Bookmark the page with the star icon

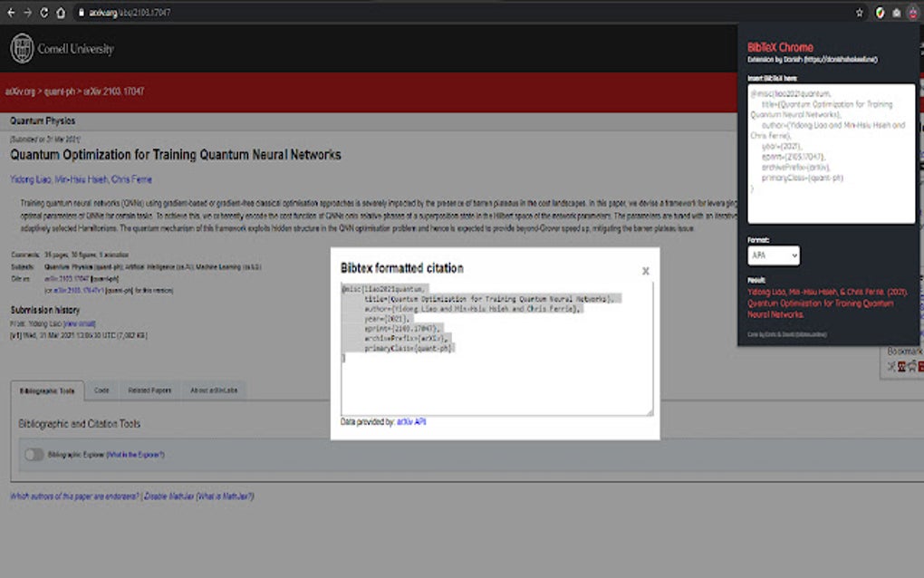(860, 13)
